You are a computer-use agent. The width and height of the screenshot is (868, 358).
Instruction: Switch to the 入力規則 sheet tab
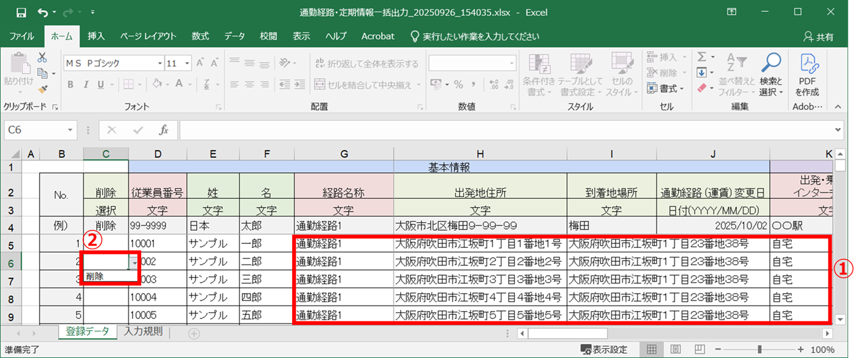(x=142, y=332)
